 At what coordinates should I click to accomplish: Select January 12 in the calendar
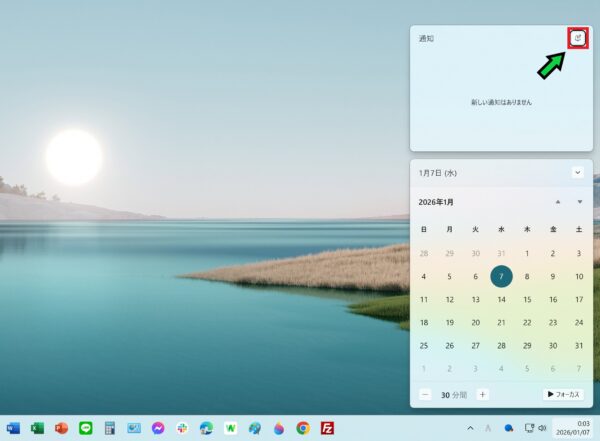pos(450,299)
